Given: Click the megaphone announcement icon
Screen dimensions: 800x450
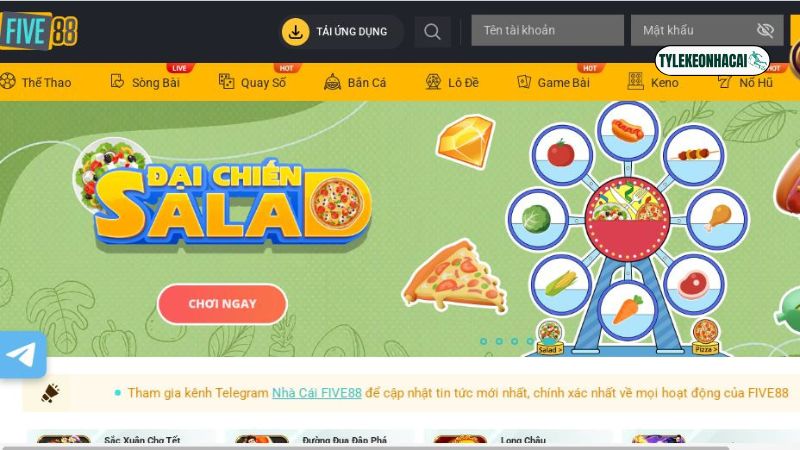Looking at the screenshot, I should coord(50,393).
